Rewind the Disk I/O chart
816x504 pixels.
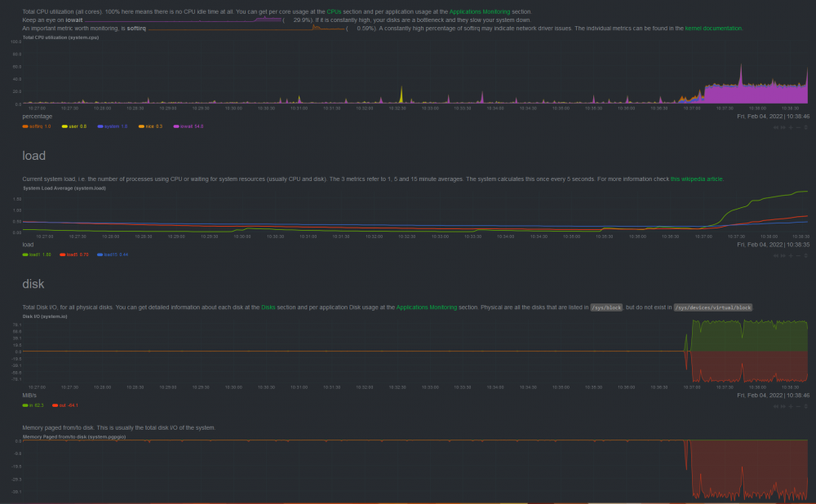(x=776, y=406)
